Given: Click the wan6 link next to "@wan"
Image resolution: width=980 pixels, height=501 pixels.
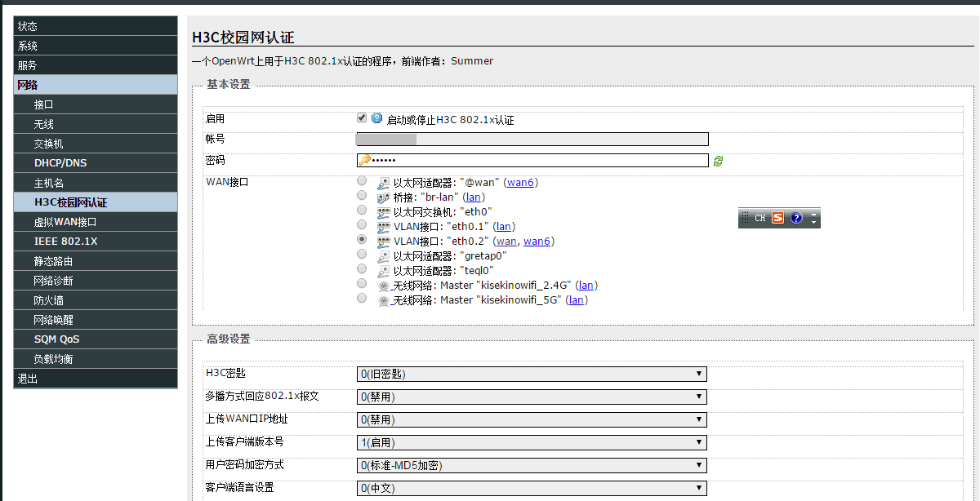Looking at the screenshot, I should coord(521,183).
